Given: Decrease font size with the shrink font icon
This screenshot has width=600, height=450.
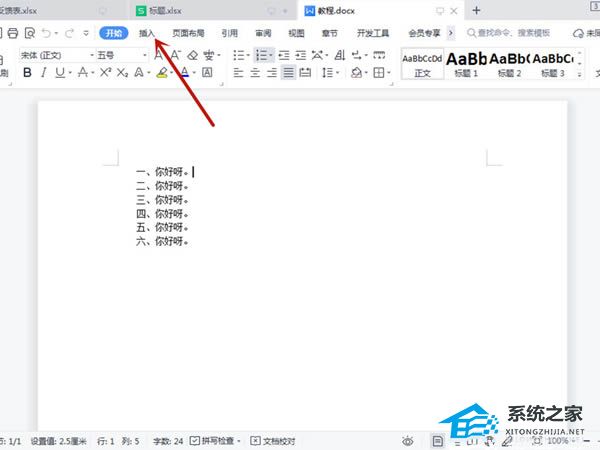Looking at the screenshot, I should [x=175, y=55].
